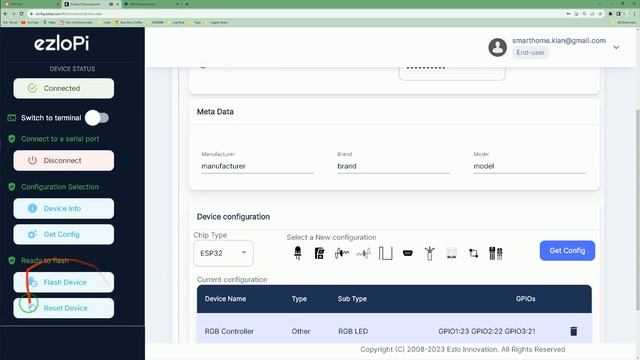This screenshot has height=360, width=640.
Task: Select the analog waveform input configuration icon
Action: 342,253
